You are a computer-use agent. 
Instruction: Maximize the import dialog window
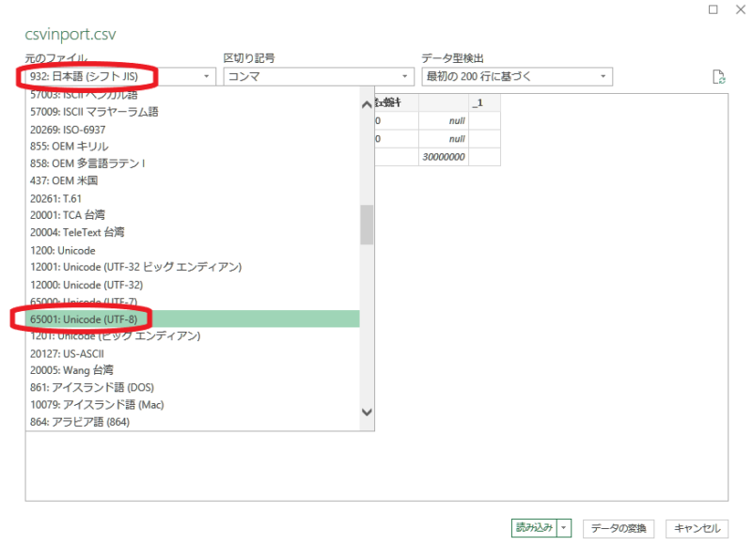point(713,9)
